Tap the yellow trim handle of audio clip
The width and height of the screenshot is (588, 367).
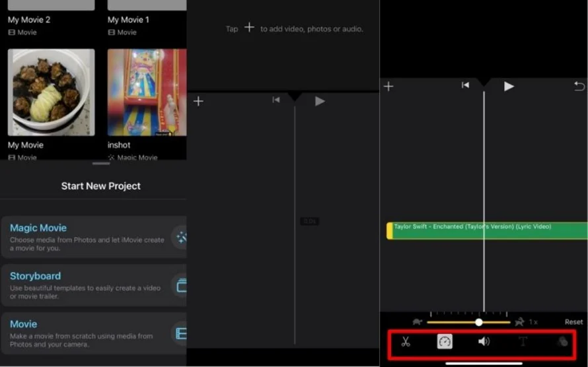pos(390,230)
